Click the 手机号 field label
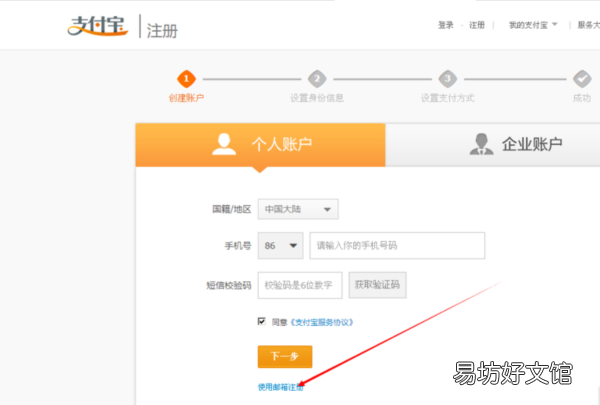This screenshot has width=600, height=405. [x=238, y=245]
